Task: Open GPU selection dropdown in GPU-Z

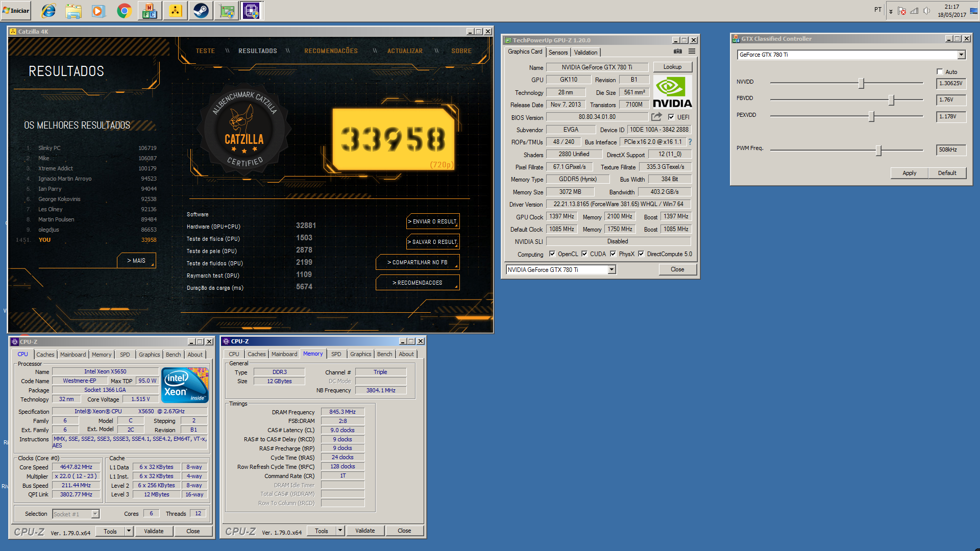Action: click(611, 270)
